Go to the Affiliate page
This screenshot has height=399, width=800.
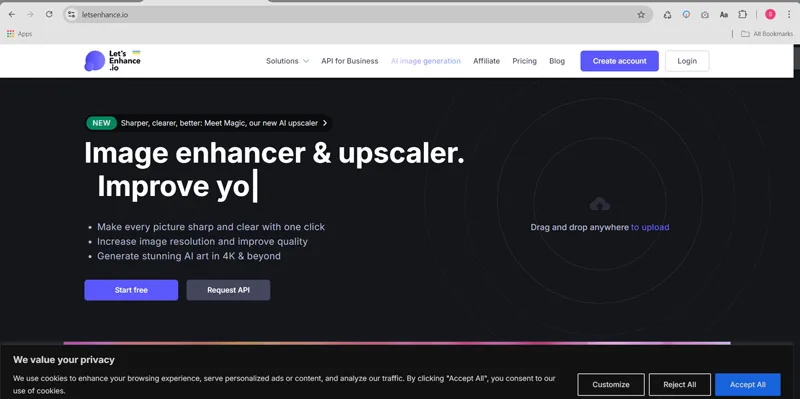(486, 61)
